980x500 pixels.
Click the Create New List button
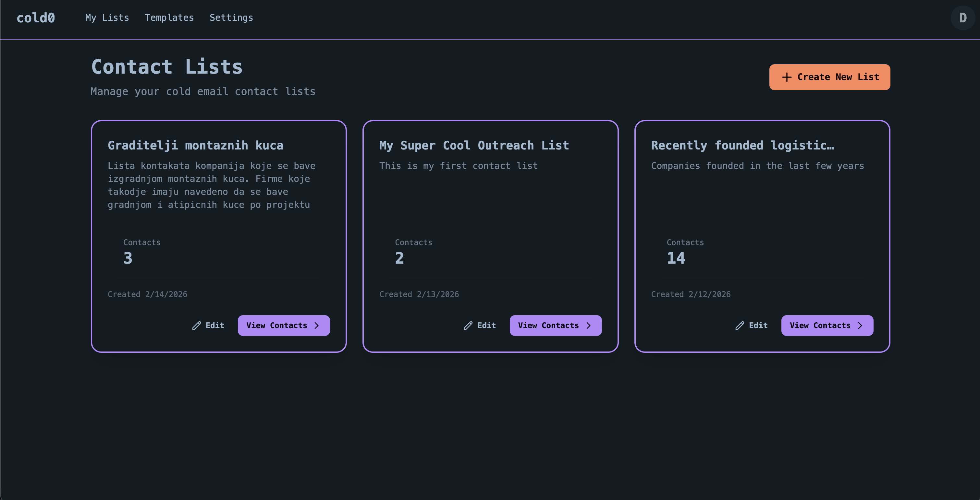pos(830,77)
